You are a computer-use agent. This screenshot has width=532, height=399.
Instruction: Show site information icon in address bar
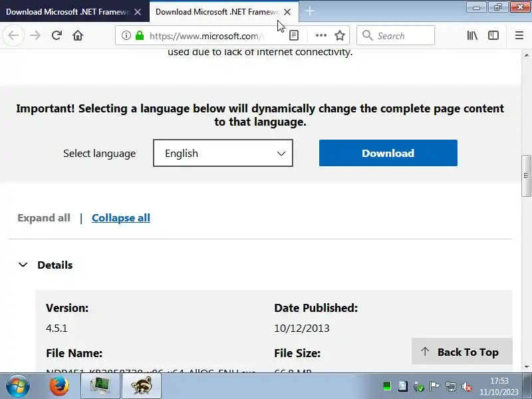126,35
